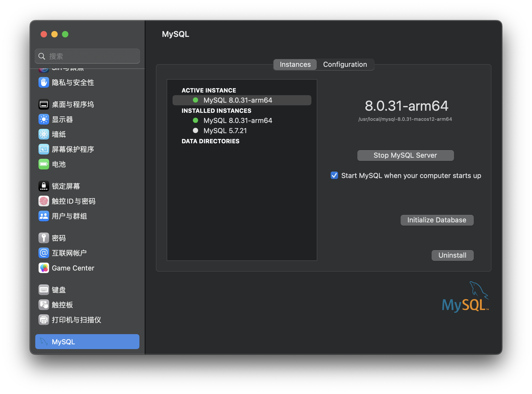The width and height of the screenshot is (532, 394).
Task: Open the Printers & Scanners icon
Action: 44,320
